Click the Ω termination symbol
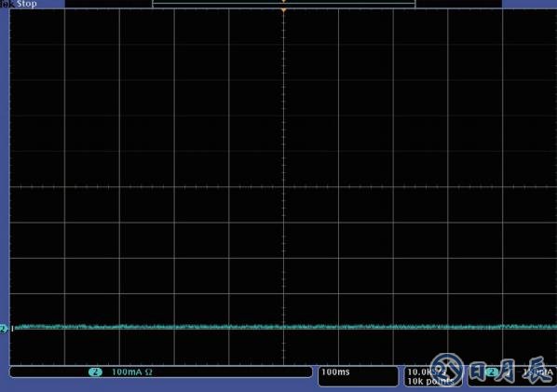This screenshot has width=557, height=392. coord(149,372)
